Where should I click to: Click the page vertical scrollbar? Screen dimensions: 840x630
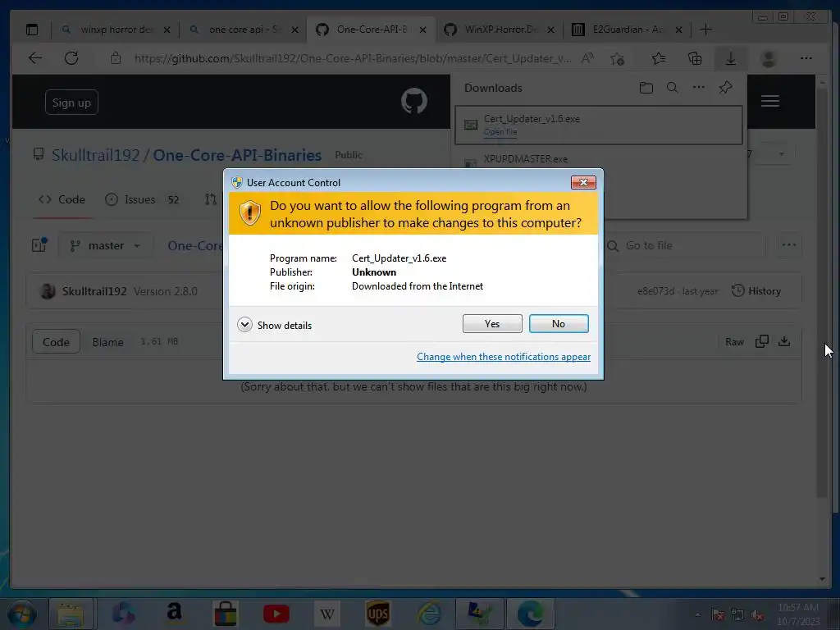coord(822,293)
